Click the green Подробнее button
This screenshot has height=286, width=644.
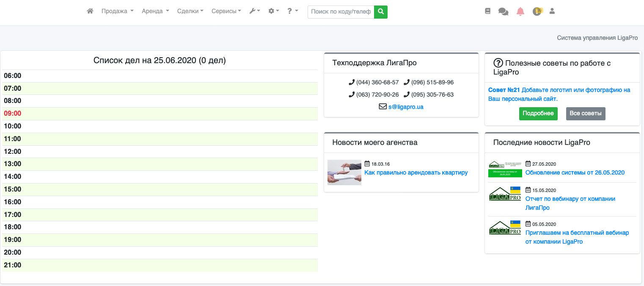[x=538, y=114]
